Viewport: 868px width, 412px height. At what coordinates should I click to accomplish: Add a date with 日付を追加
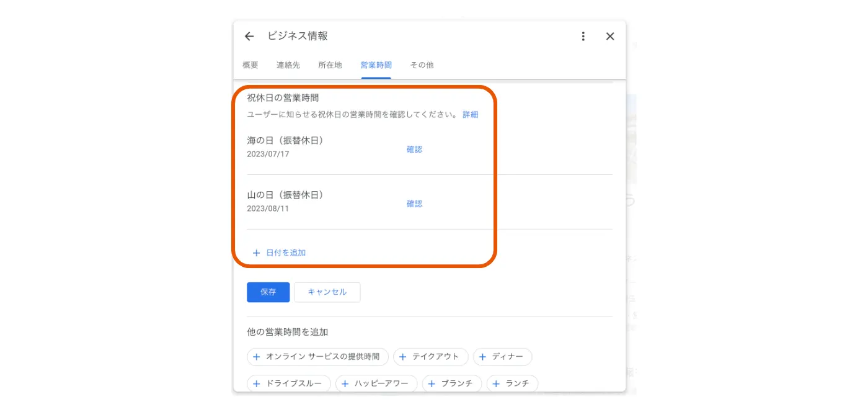point(279,253)
